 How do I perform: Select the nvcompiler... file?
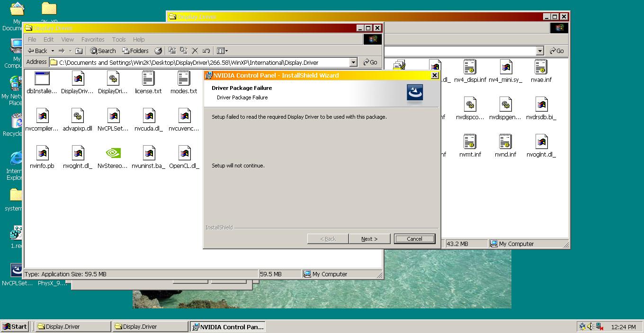click(x=42, y=120)
